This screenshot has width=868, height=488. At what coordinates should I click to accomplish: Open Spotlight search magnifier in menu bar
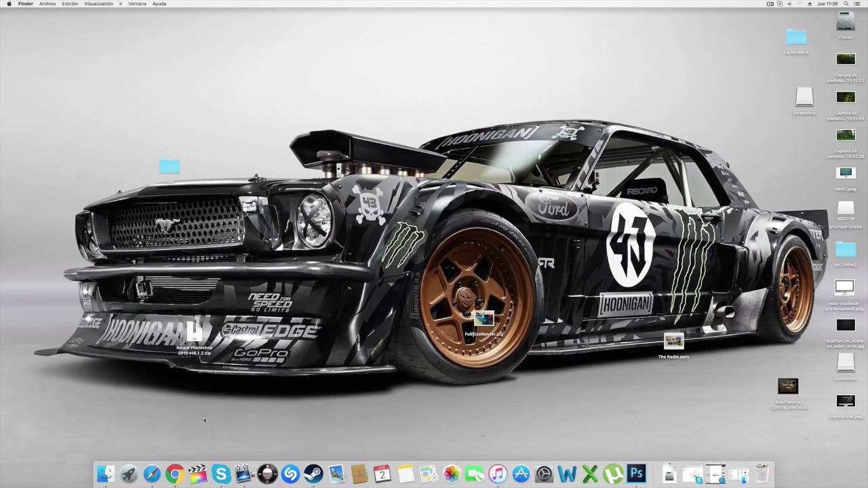(846, 4)
